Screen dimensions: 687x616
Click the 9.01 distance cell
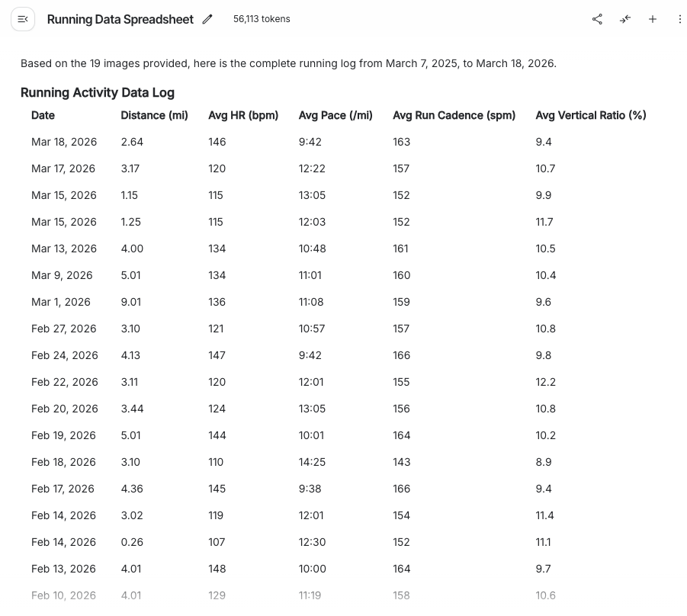[x=132, y=302]
